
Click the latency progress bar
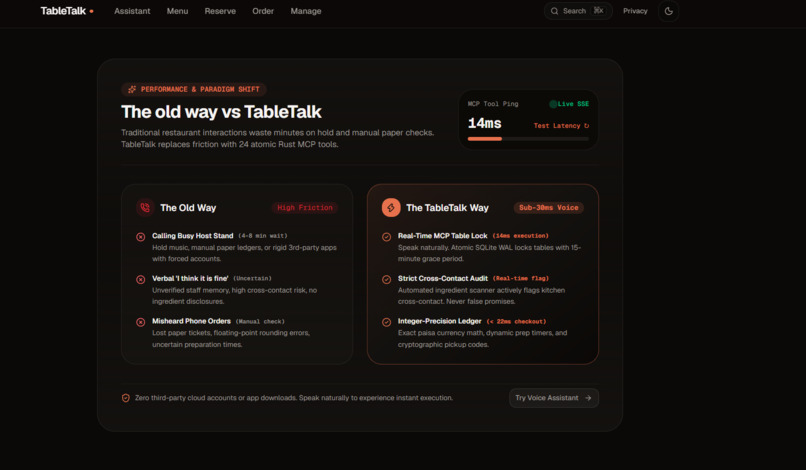coord(528,139)
